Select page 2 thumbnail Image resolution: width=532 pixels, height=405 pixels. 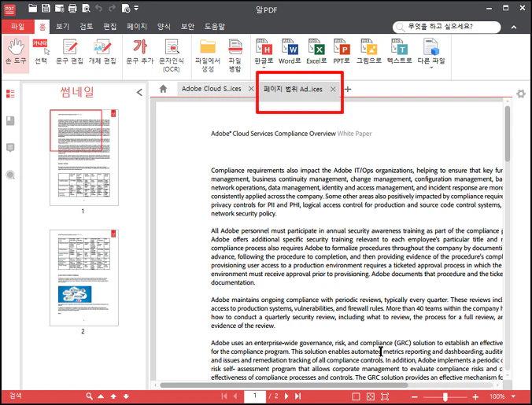tap(84, 278)
